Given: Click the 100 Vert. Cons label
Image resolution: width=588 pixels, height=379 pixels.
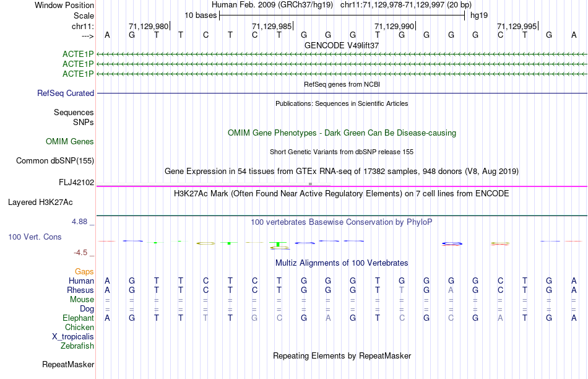Looking at the screenshot, I should pyautogui.click(x=35, y=237).
